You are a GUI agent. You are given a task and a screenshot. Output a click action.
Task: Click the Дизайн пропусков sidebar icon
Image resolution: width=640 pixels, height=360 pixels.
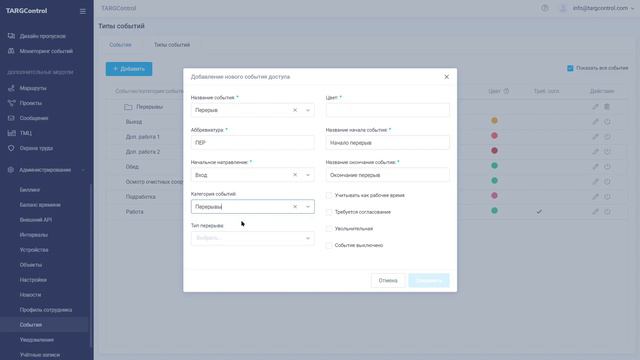tap(11, 36)
